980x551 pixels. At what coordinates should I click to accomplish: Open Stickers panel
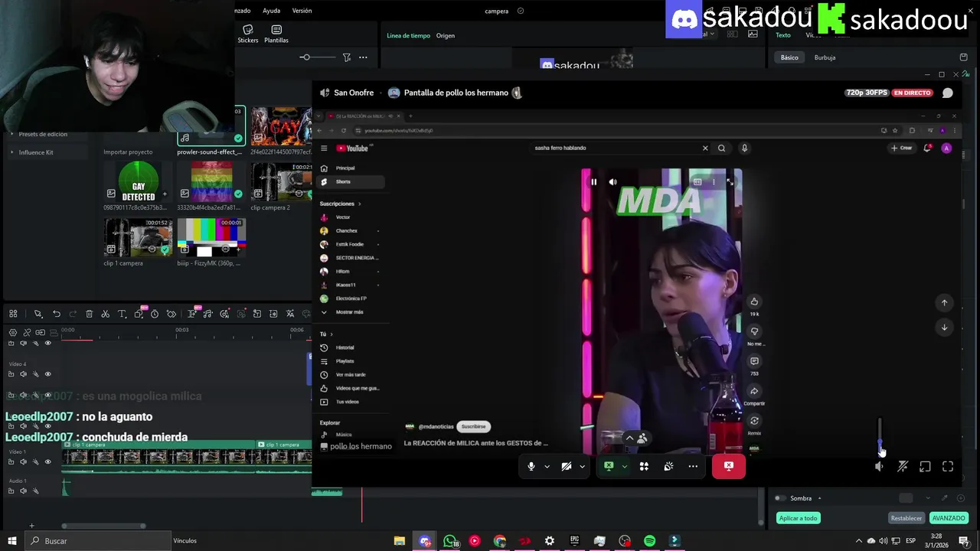tap(247, 34)
